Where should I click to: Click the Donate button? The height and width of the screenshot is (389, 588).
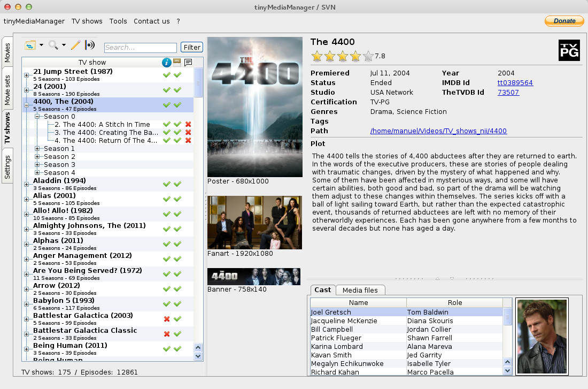tap(564, 21)
